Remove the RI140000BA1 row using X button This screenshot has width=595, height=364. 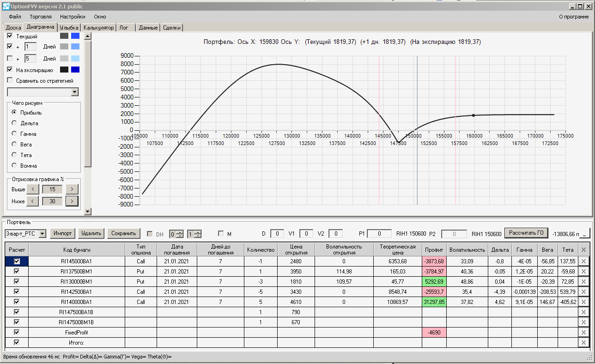(583, 302)
